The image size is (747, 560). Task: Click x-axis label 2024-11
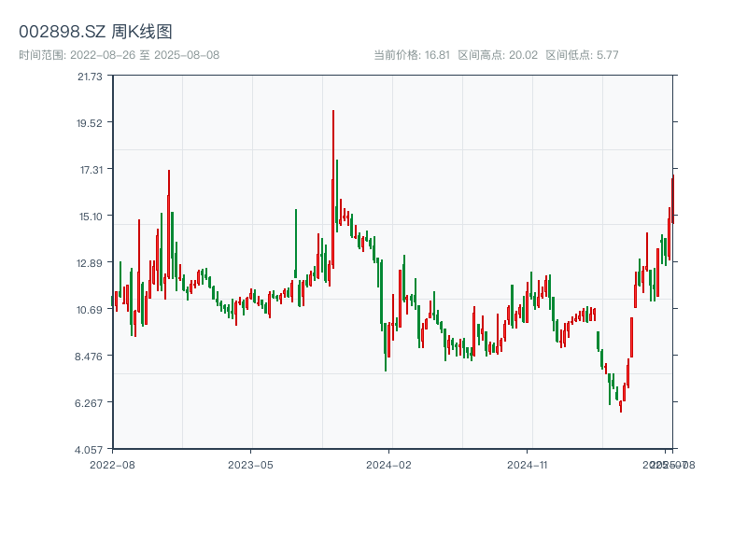tap(527, 465)
